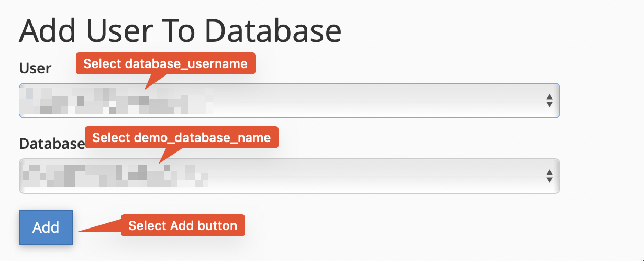644x261 pixels.
Task: Click the "Select database_username" callout
Action: 165,64
